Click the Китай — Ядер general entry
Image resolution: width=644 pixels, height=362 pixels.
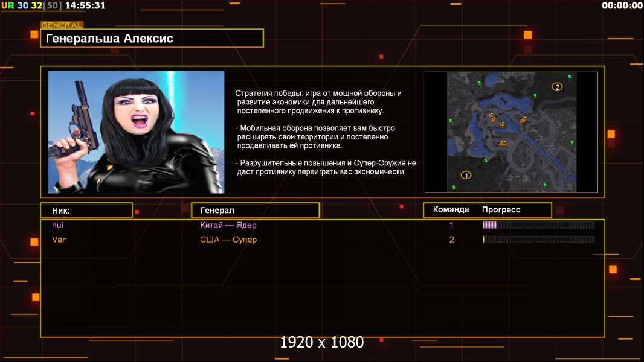point(228,225)
